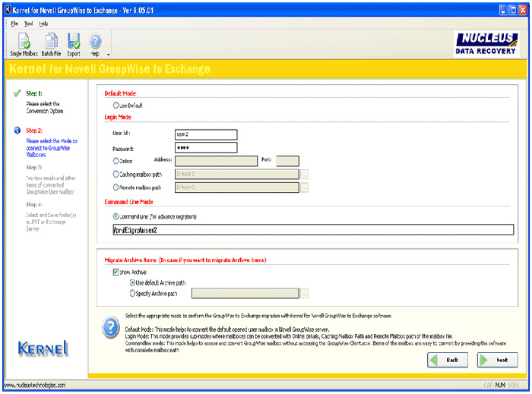Select the Caching mailbox path option
Image resolution: width=532 pixels, height=394 pixels.
(116, 174)
